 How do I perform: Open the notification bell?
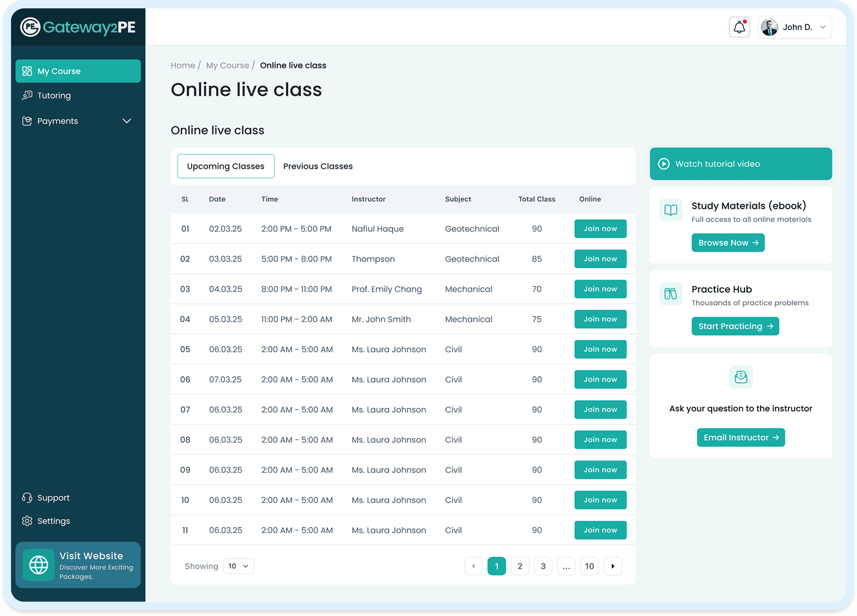coord(739,27)
